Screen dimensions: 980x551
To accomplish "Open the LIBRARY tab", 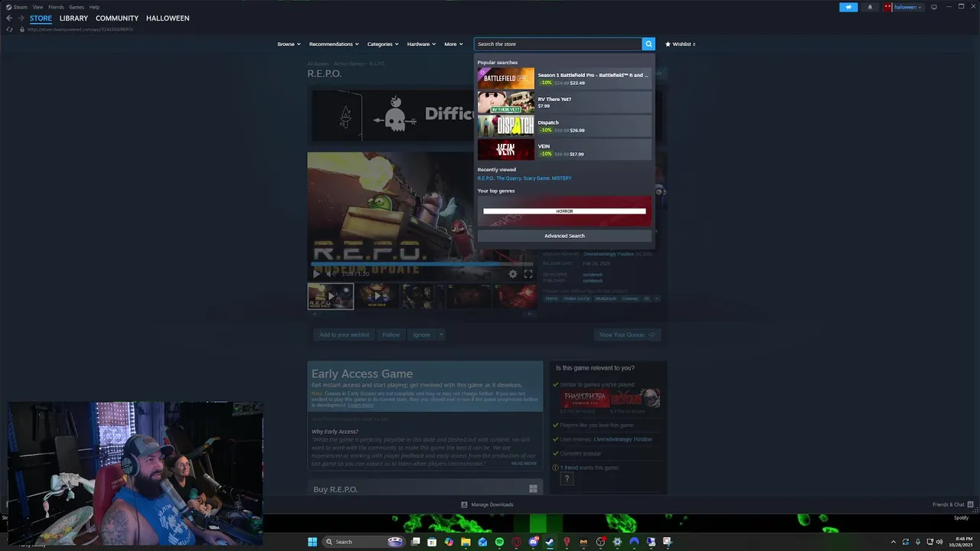I will [73, 18].
